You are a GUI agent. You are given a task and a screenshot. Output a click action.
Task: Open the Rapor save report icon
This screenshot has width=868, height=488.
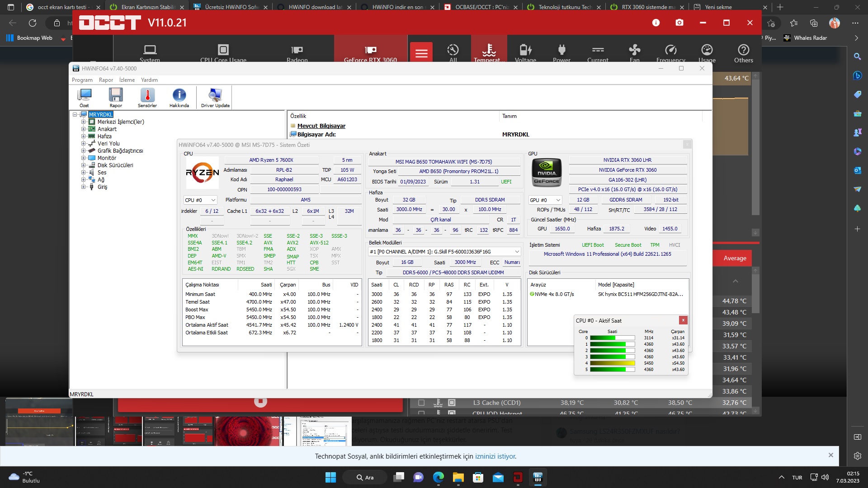point(116,97)
